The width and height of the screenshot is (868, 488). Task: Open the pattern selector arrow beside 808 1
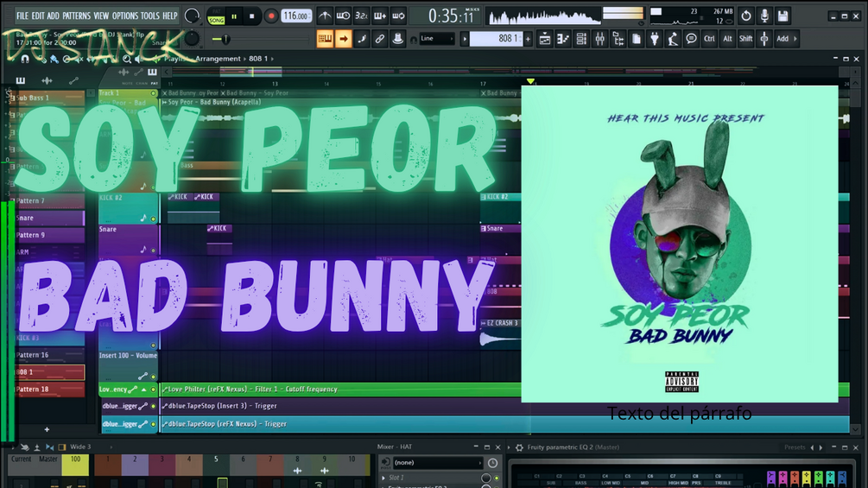(x=465, y=39)
